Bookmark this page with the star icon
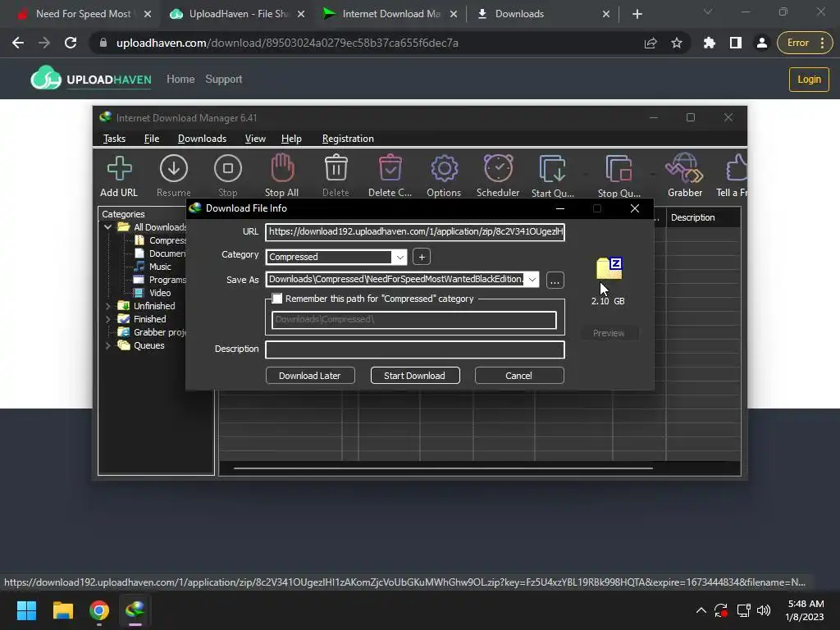Viewport: 840px width, 630px height. pos(677,43)
